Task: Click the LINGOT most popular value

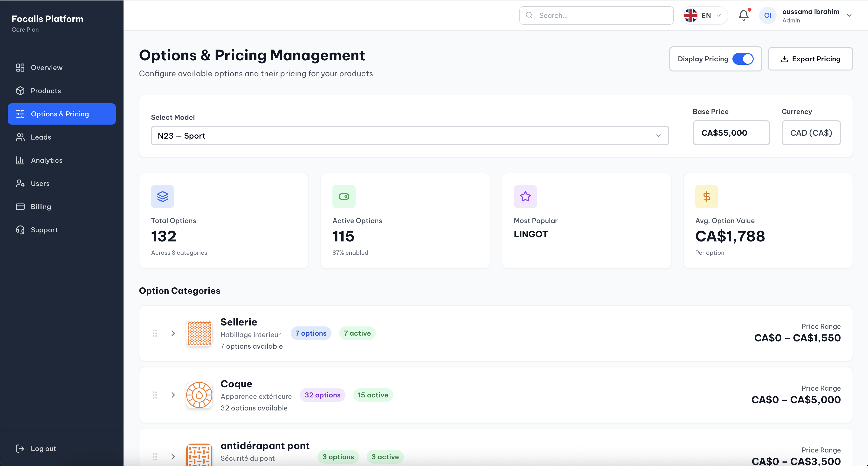Action: (x=531, y=234)
